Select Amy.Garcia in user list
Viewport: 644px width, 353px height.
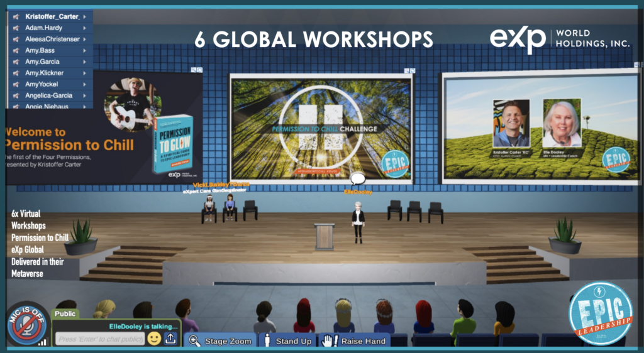click(42, 62)
